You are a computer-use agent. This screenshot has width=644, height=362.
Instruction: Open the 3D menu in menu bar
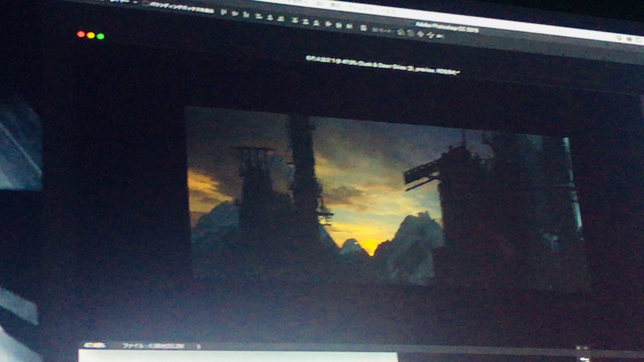[x=319, y=3]
